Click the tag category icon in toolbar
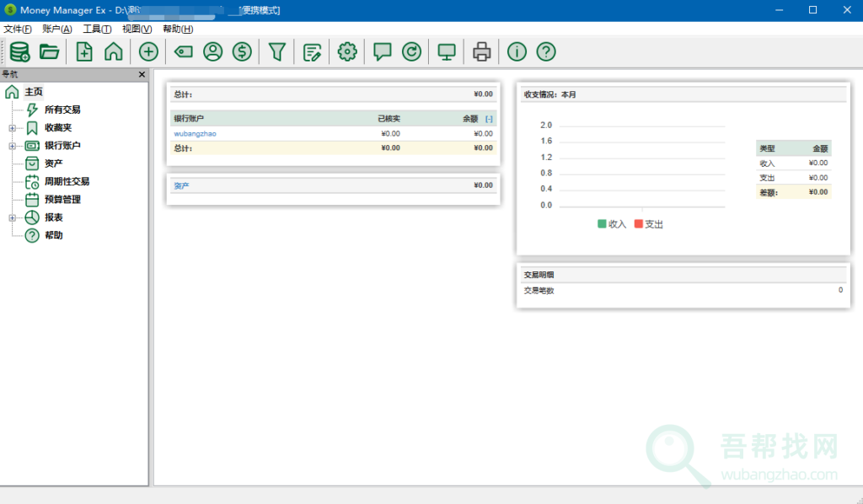This screenshot has height=504, width=863. (x=183, y=52)
